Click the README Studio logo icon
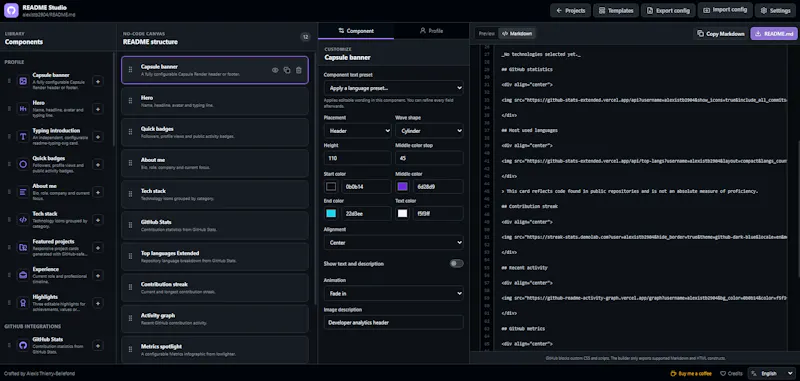This screenshot has width=800, height=381. 11,10
